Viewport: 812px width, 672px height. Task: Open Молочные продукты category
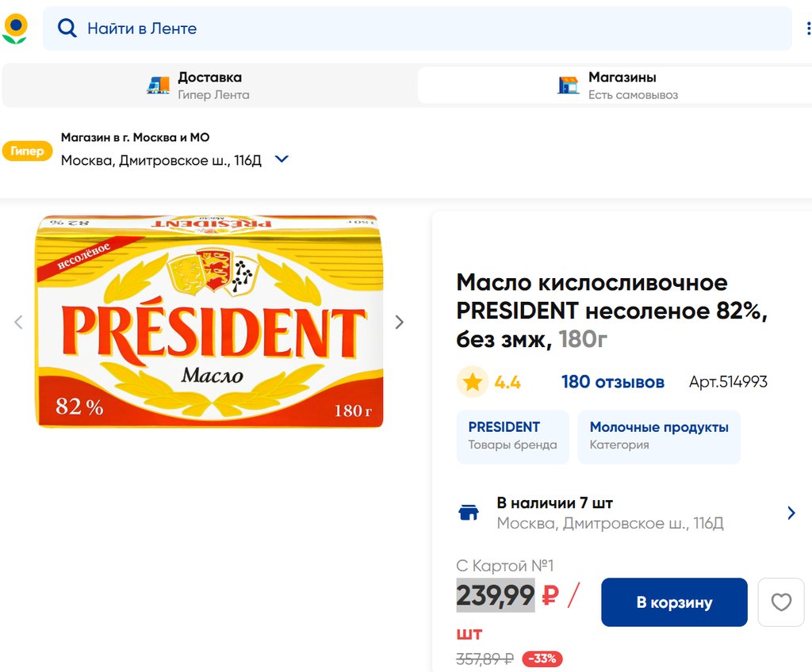[x=658, y=436]
